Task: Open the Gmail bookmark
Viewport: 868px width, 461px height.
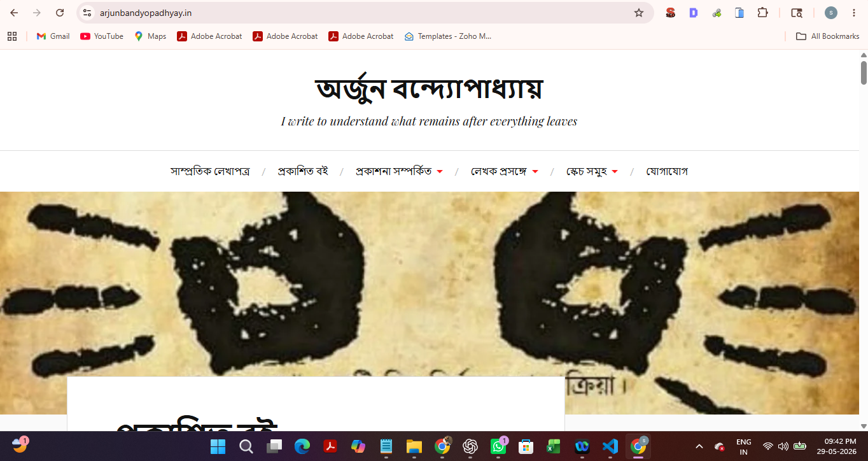Action: pos(53,36)
